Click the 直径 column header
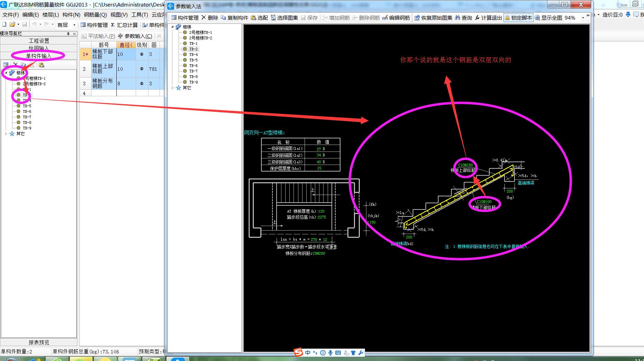The width and height of the screenshot is (644, 361). [x=126, y=45]
